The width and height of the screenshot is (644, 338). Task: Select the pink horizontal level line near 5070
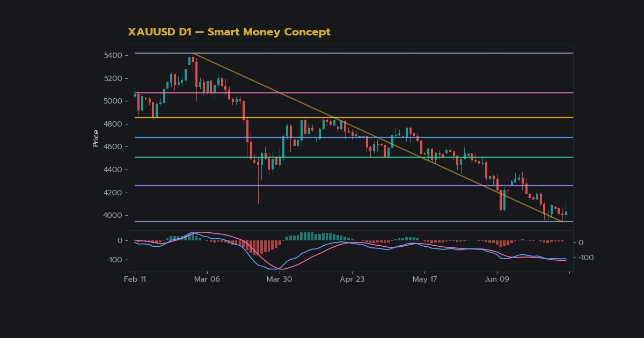pyautogui.click(x=354, y=93)
